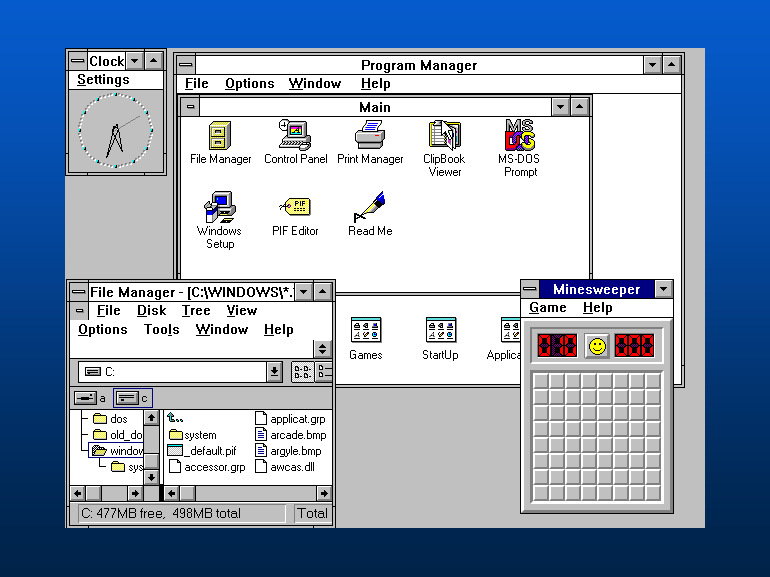Maximize the Main group window
This screenshot has height=577, width=770.
[580, 107]
